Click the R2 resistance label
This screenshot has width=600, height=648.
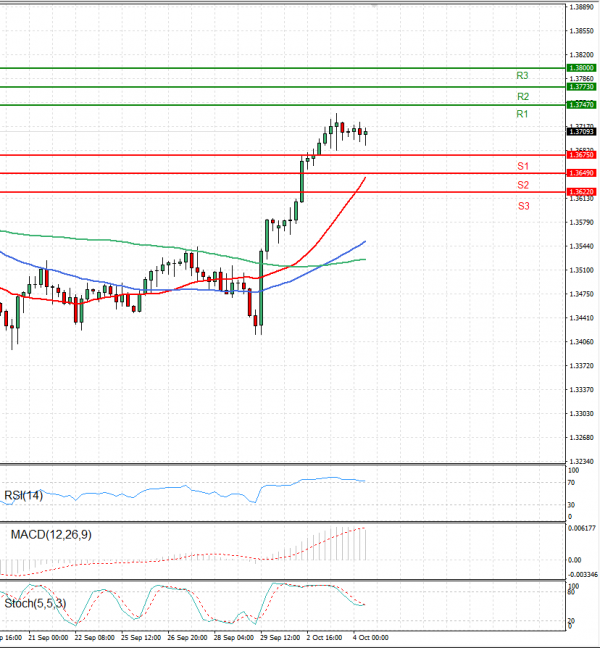pos(523,96)
